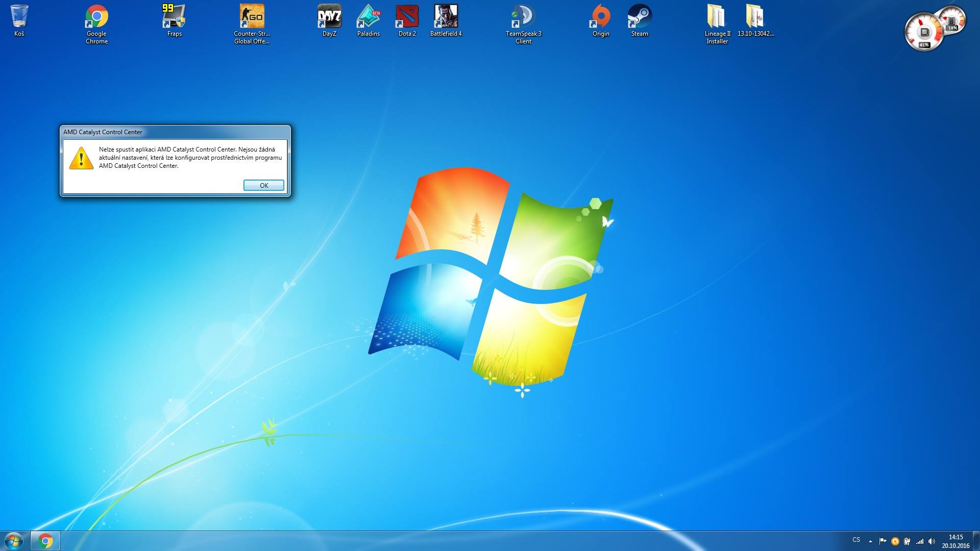Open the volume speaker tray icon
Image resolution: width=980 pixels, height=551 pixels.
click(x=932, y=541)
